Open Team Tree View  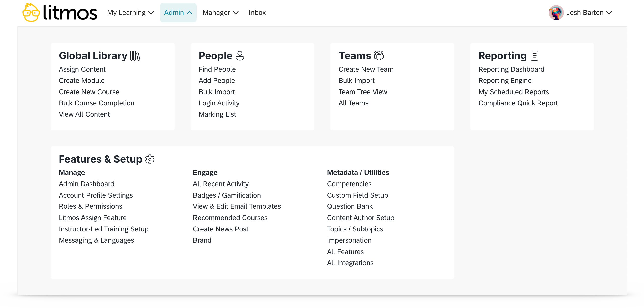[363, 92]
